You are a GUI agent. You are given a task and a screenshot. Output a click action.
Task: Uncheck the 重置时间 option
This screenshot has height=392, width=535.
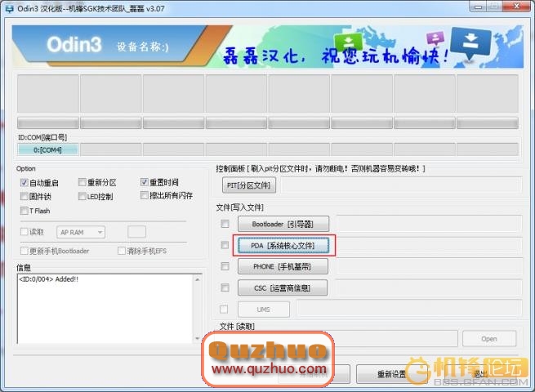[144, 182]
